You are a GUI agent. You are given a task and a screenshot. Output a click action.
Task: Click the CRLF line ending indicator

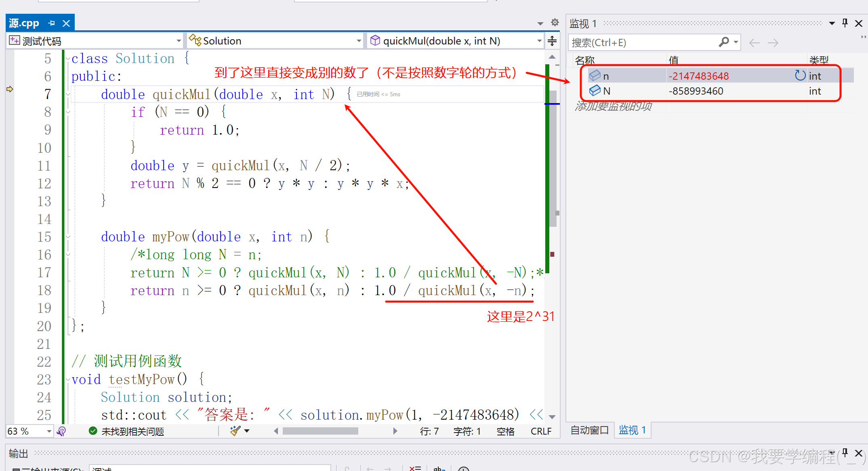[541, 431]
